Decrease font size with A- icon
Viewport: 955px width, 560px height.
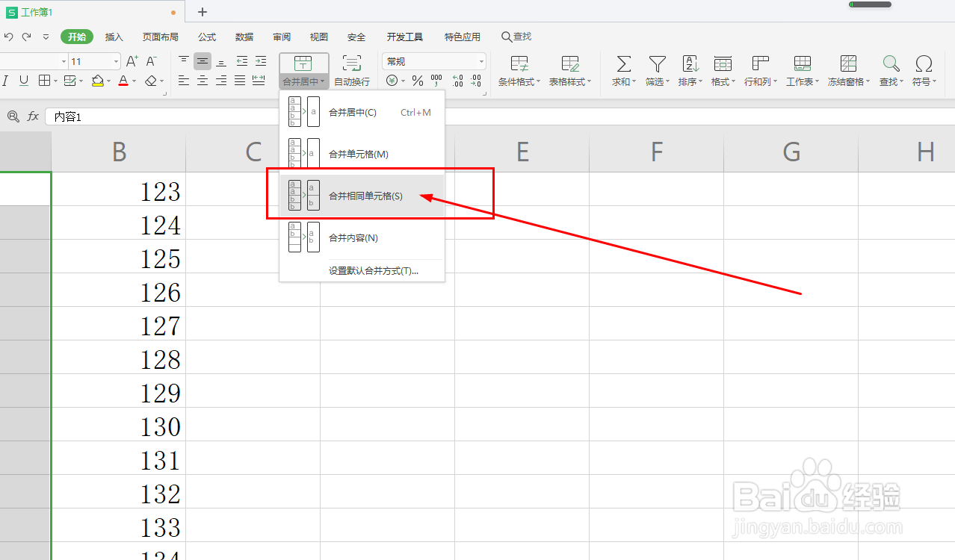click(151, 61)
